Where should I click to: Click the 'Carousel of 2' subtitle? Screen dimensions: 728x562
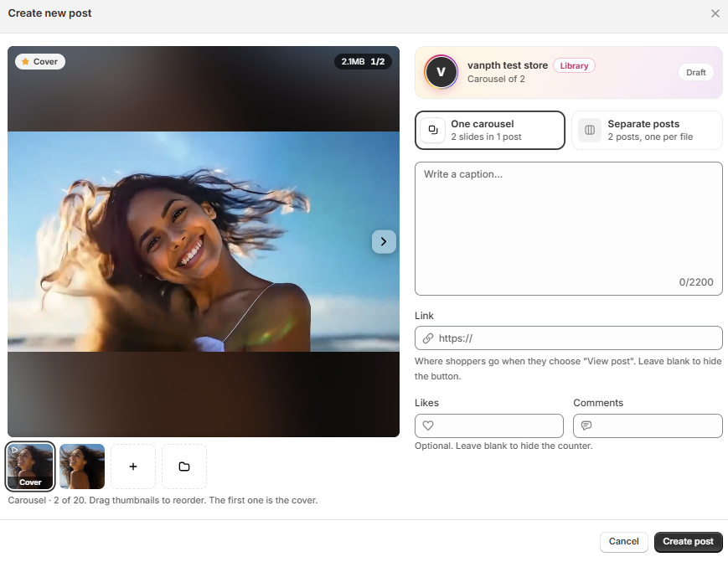coord(496,79)
